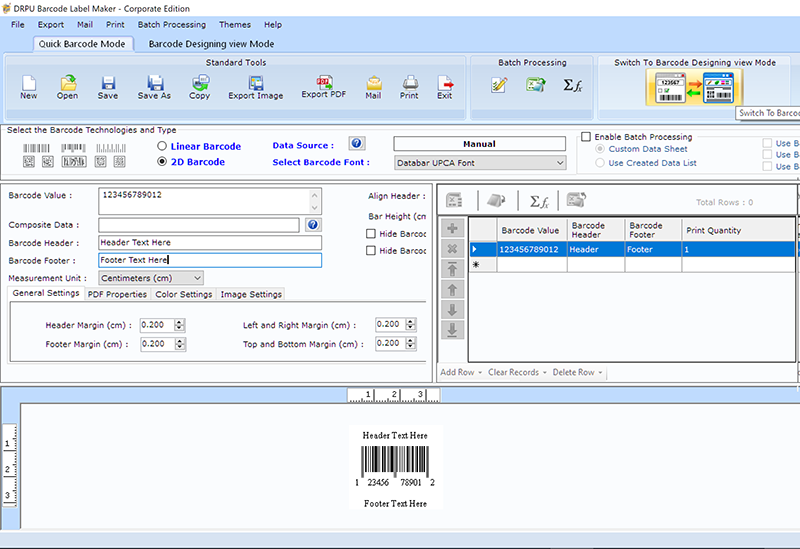Move the row up one with the arrow icon
The image size is (800, 549).
(x=452, y=290)
